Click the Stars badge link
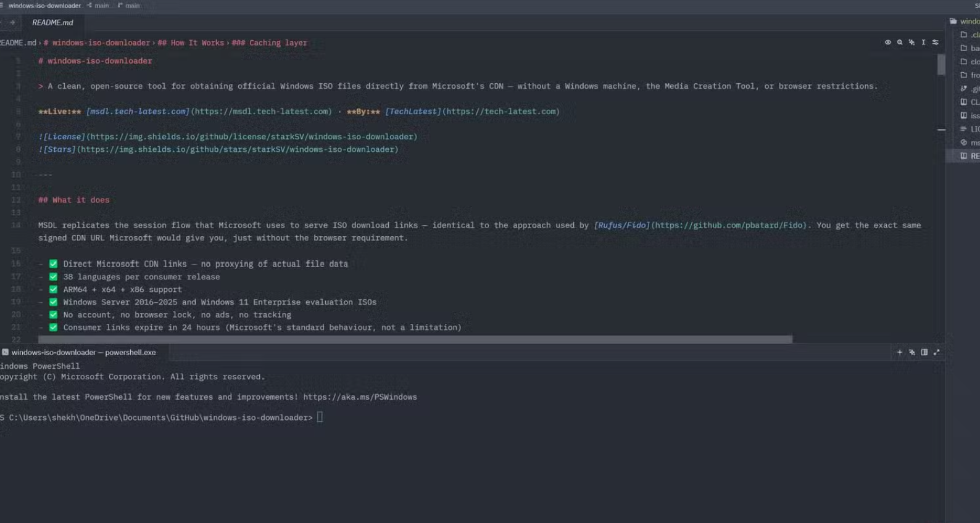This screenshot has height=523, width=980. (218, 149)
